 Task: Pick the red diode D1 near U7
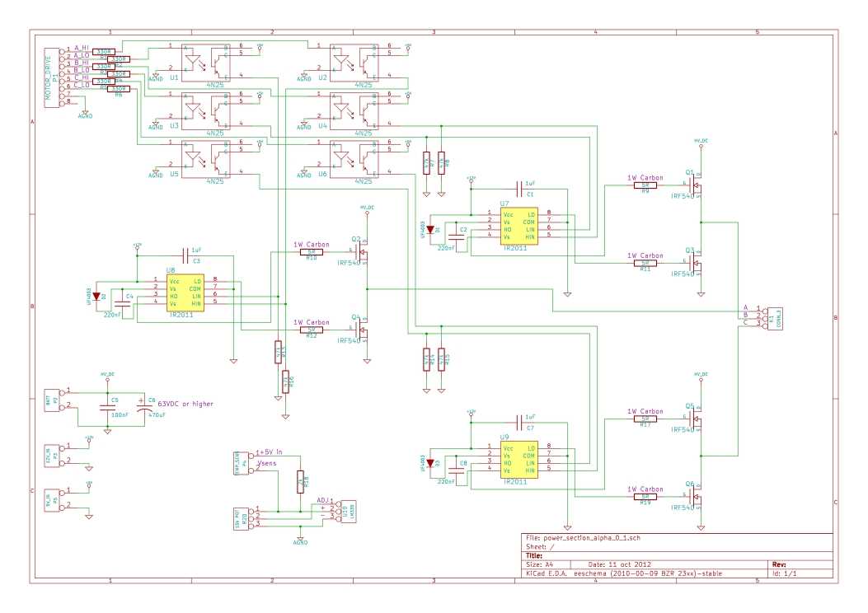[x=430, y=230]
